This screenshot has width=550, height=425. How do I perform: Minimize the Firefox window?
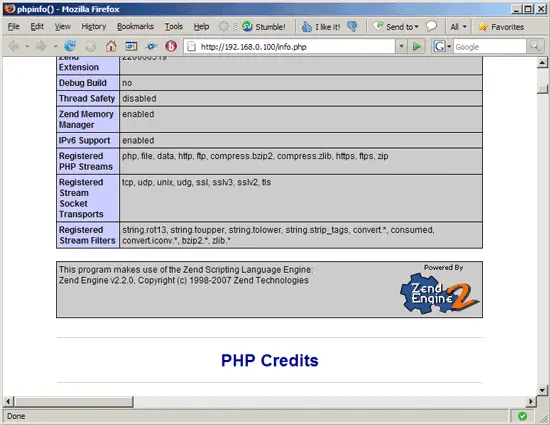tap(516, 9)
